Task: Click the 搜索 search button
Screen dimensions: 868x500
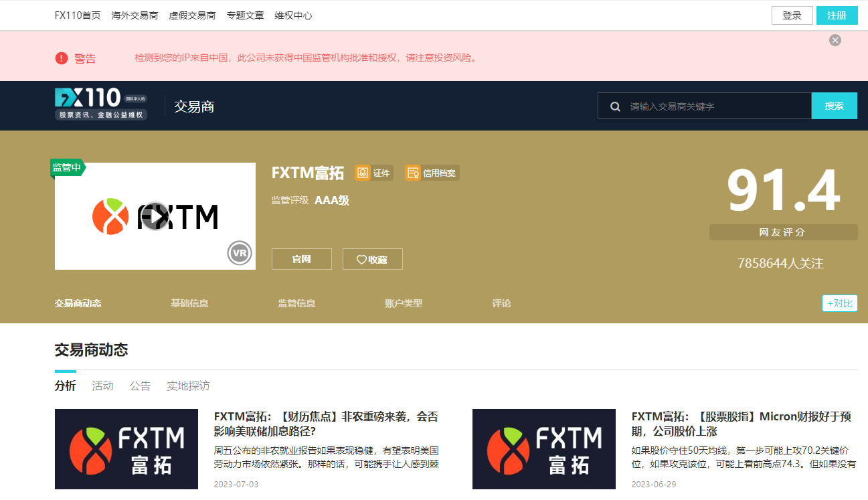Action: [x=835, y=106]
